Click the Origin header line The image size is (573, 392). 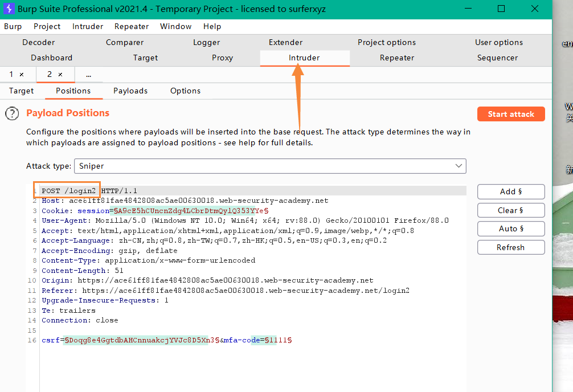pos(207,280)
